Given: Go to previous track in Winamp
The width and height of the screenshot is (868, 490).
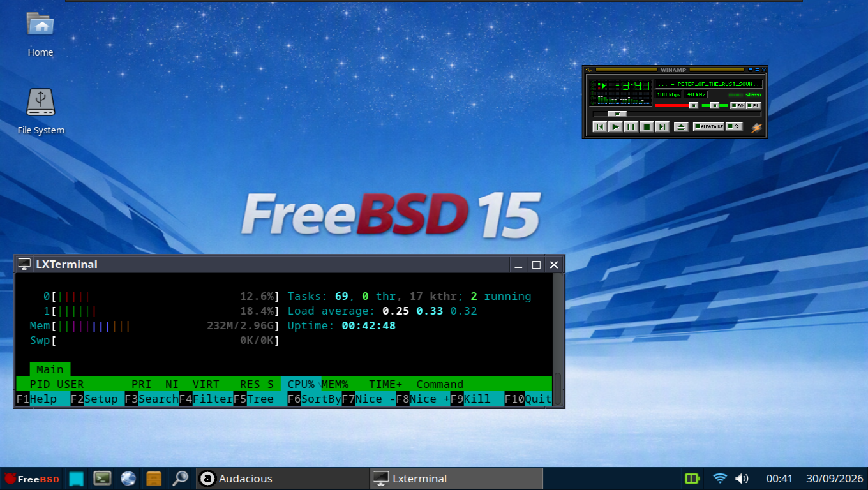Looking at the screenshot, I should pos(600,127).
